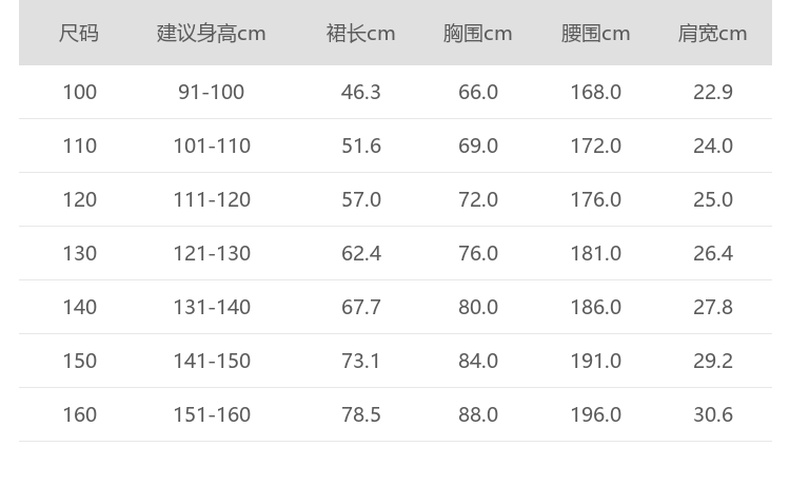Viewport: 790px width, 485px height.
Task: Select the 91-100 height range cell
Action: [x=211, y=92]
